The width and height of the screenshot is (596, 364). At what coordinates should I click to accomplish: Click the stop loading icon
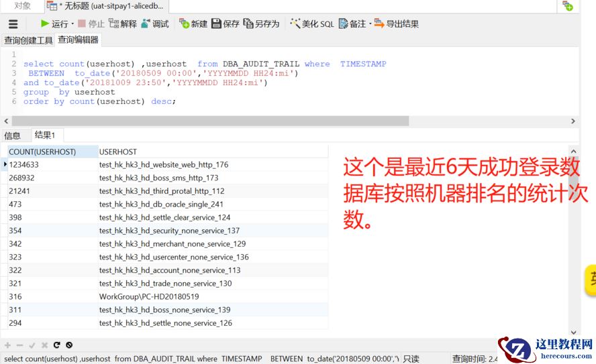(x=69, y=345)
